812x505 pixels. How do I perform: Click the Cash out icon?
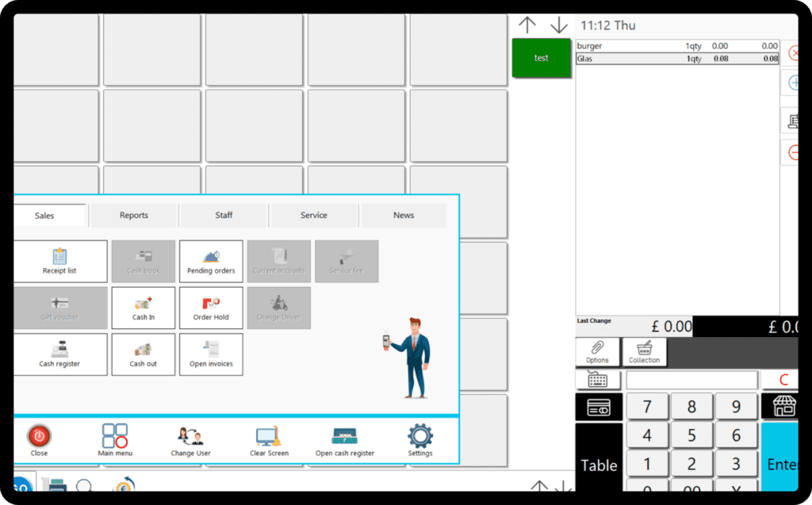point(144,354)
